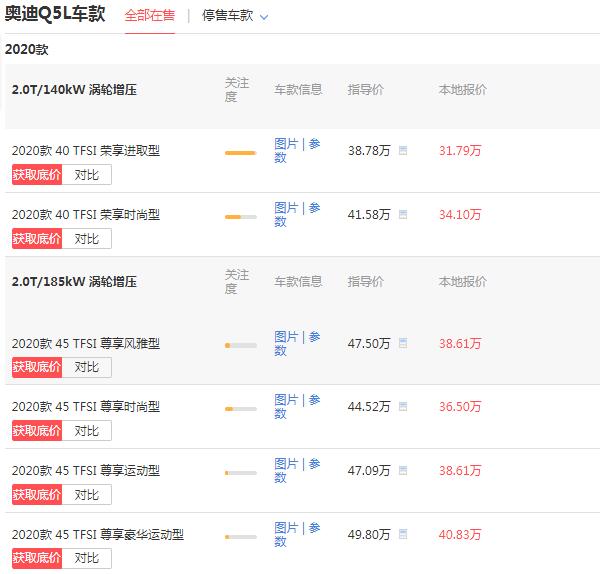This screenshot has width=600, height=574.
Task: Open 图片 link for 45 TFSI 尊享豪华运动型
Action: (x=286, y=528)
